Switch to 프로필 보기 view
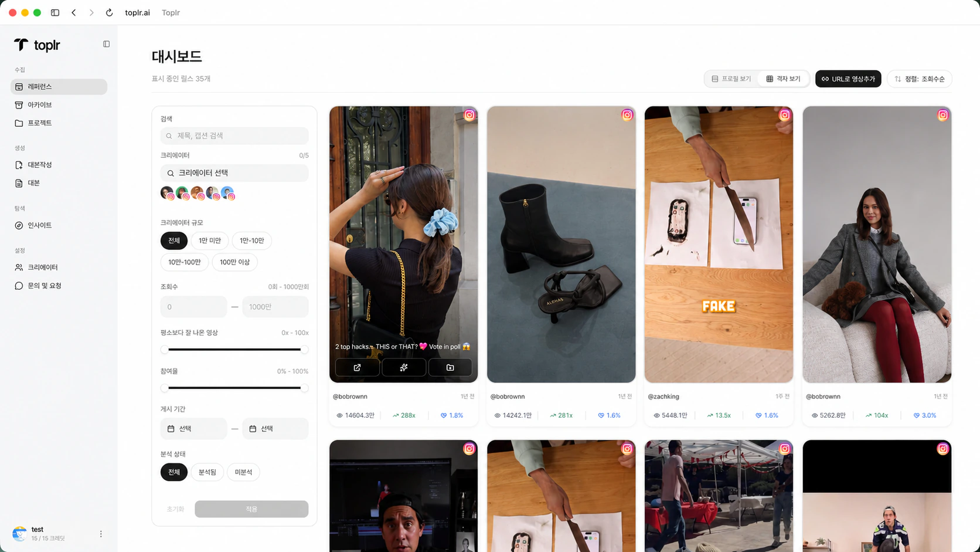This screenshot has height=552, width=980. tap(731, 79)
